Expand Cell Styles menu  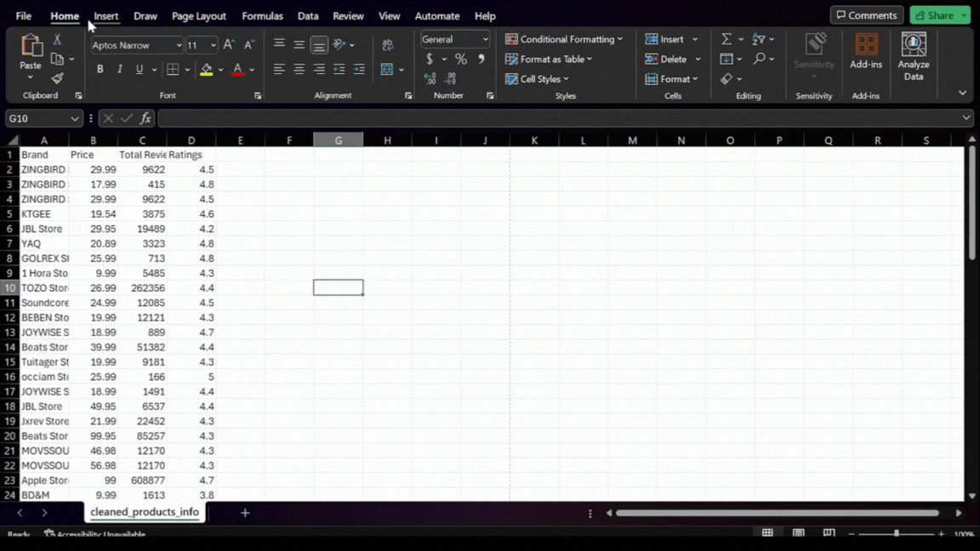pos(537,79)
